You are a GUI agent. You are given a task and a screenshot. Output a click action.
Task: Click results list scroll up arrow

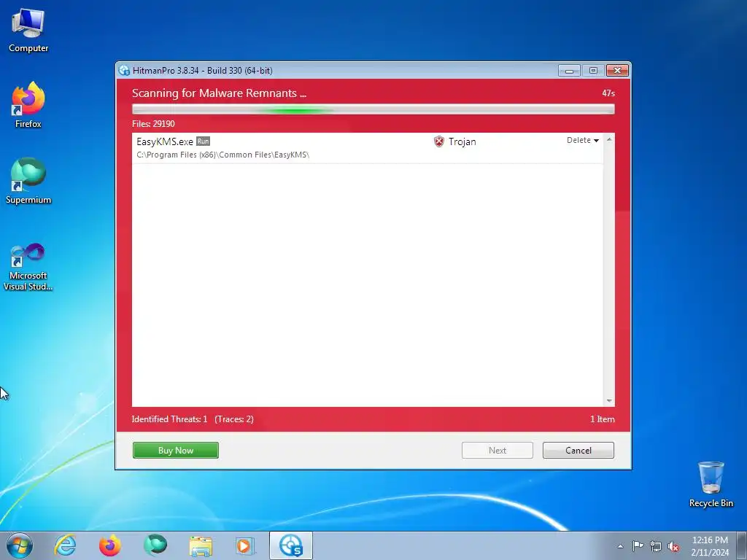(609, 139)
